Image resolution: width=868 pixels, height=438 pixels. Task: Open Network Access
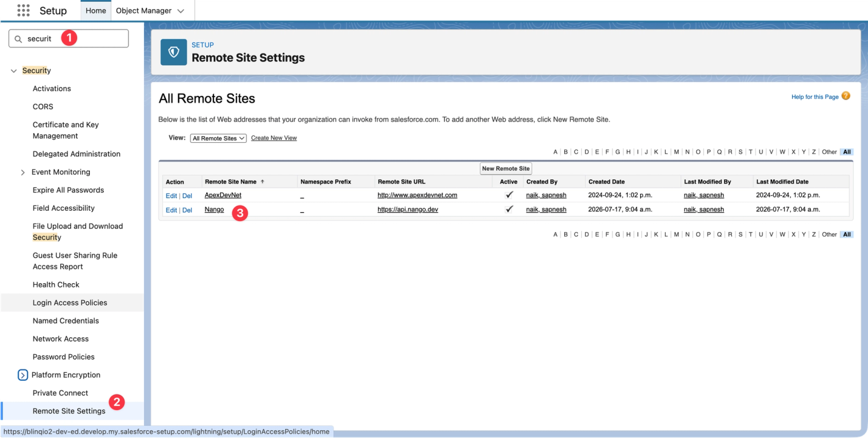point(60,339)
